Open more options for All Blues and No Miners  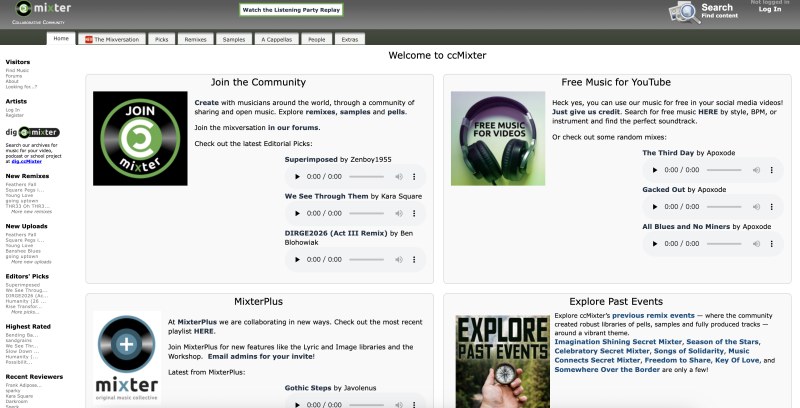tap(772, 244)
